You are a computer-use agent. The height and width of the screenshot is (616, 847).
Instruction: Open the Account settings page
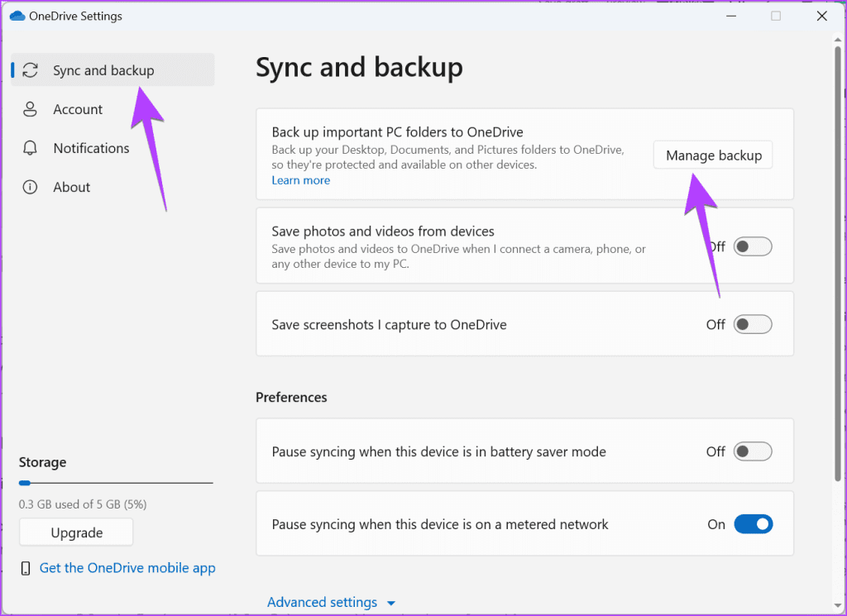[78, 109]
